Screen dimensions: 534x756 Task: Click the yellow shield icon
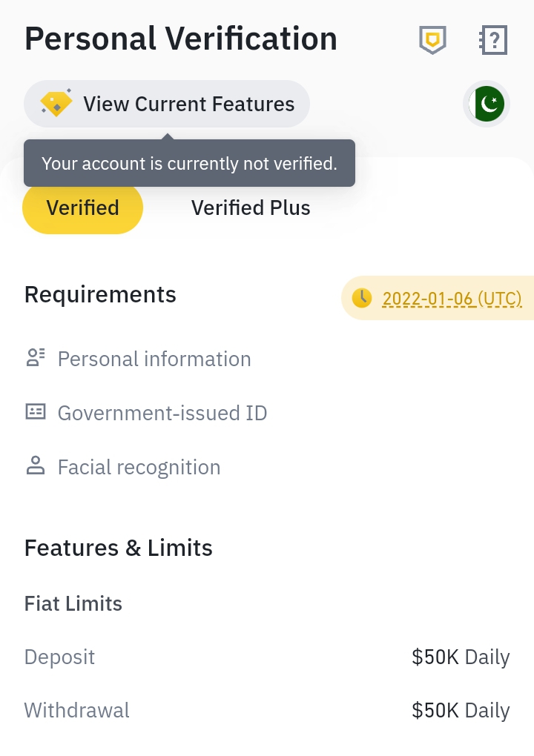[x=432, y=39]
